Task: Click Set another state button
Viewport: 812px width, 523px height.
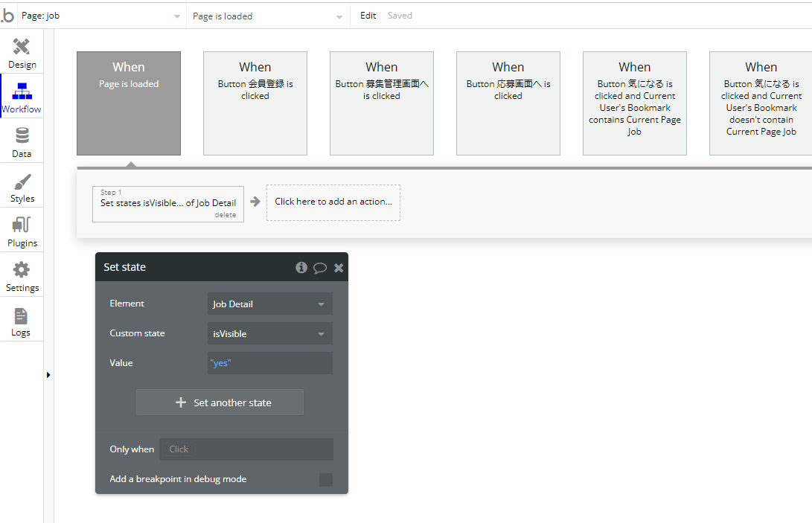Action: click(x=220, y=402)
